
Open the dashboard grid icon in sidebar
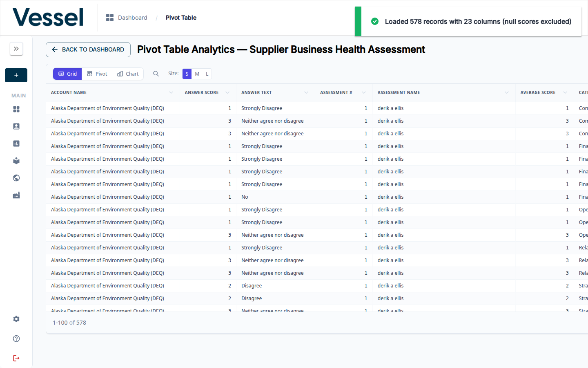pos(16,109)
